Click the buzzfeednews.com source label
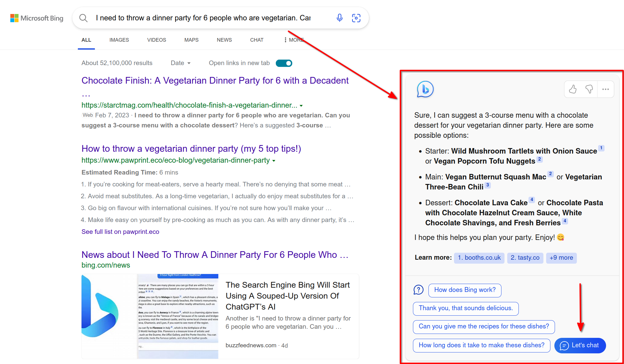Viewport: 624px width, 364px height. pyautogui.click(x=251, y=345)
